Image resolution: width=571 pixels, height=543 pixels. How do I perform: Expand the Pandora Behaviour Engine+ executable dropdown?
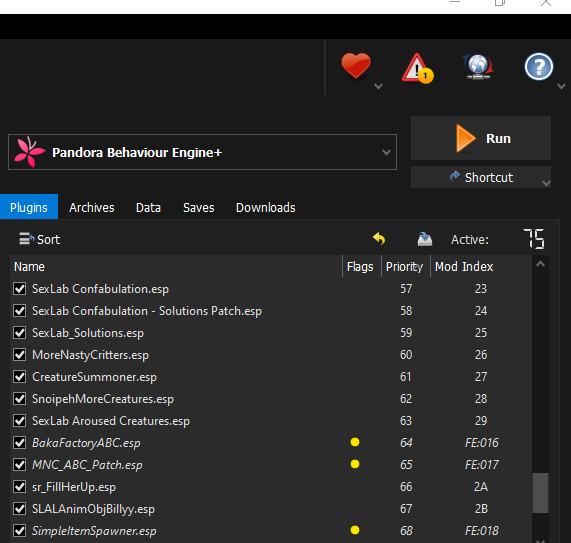386,152
